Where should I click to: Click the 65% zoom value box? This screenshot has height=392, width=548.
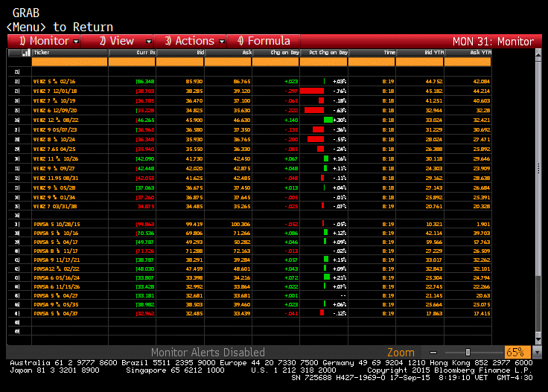coord(517,353)
